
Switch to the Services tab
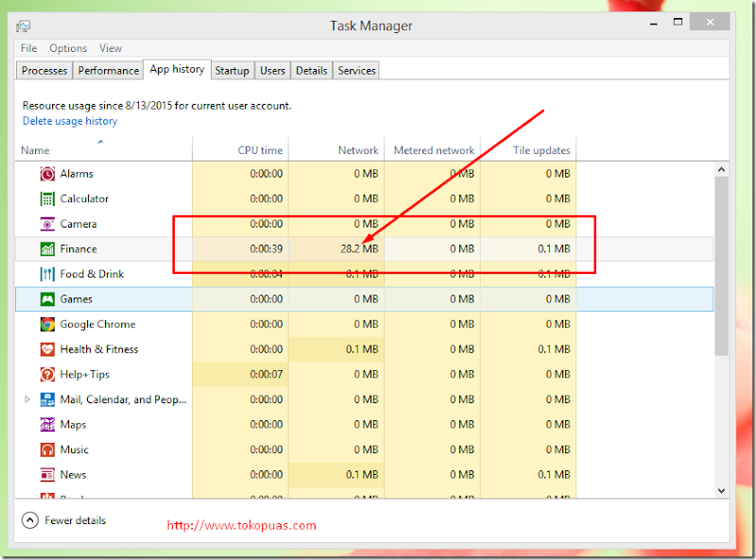[356, 71]
